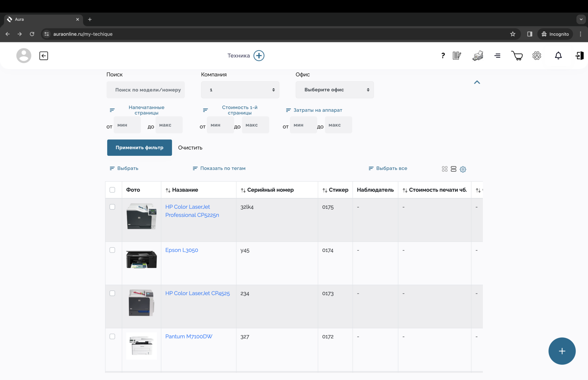This screenshot has width=588, height=380.
Task: Open notifications bell icon
Action: (x=558, y=56)
